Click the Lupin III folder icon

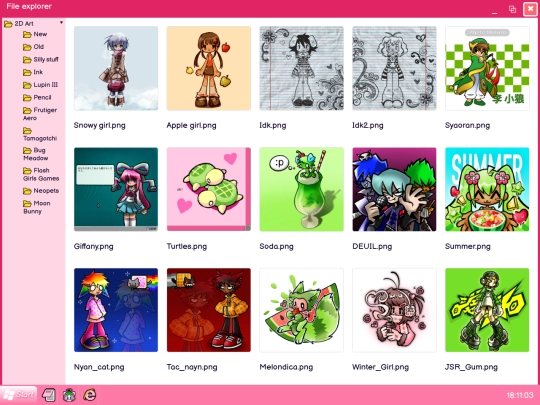(x=27, y=85)
